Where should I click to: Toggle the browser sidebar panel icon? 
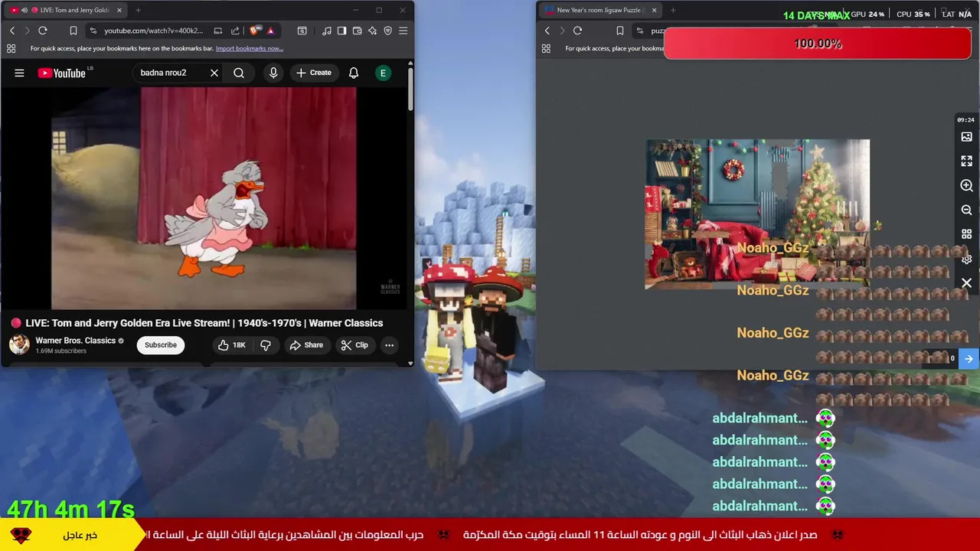click(x=341, y=31)
